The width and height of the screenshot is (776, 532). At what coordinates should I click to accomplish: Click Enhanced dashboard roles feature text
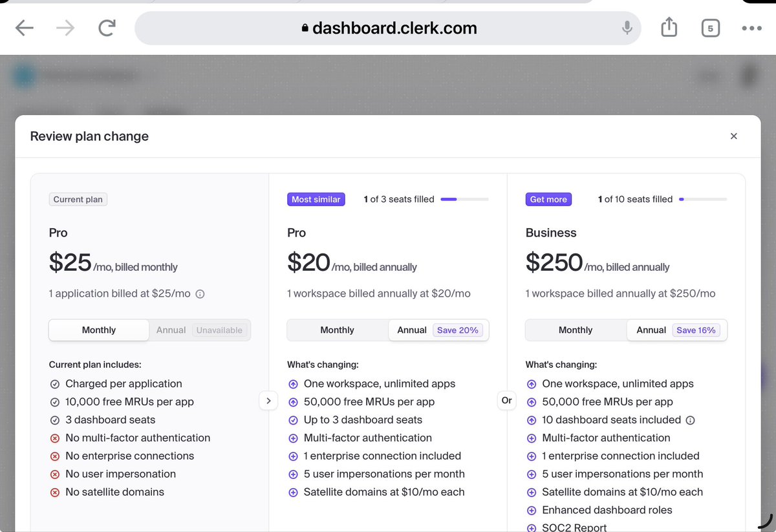pyautogui.click(x=607, y=510)
